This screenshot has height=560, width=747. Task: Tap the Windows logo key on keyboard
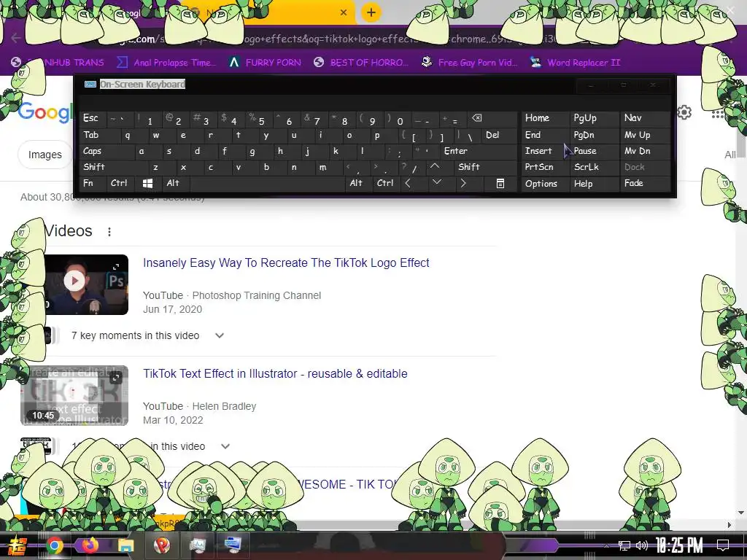(x=147, y=183)
